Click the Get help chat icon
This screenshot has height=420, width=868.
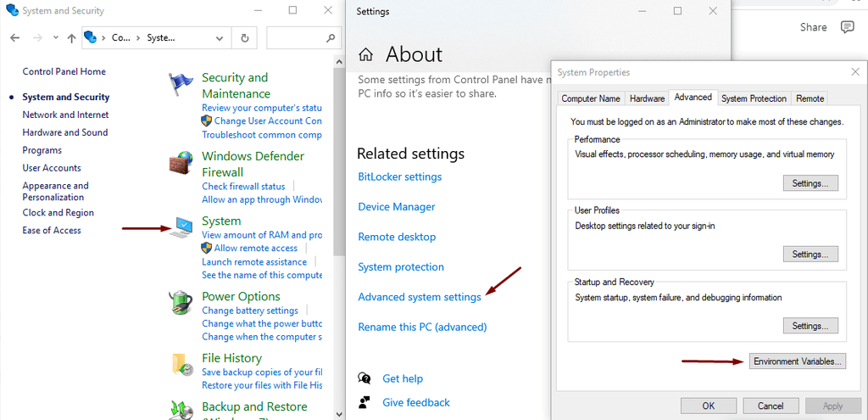(x=364, y=378)
